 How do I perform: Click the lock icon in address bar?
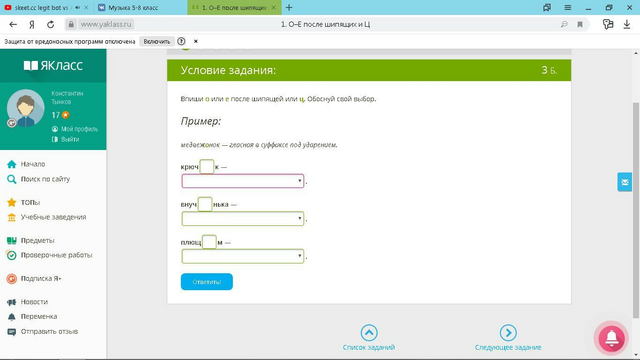[x=71, y=24]
